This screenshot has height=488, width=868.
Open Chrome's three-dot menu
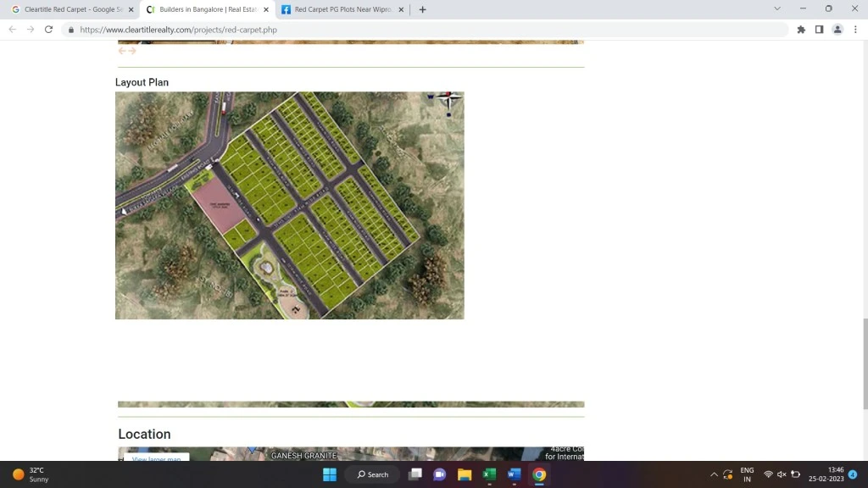coord(855,30)
